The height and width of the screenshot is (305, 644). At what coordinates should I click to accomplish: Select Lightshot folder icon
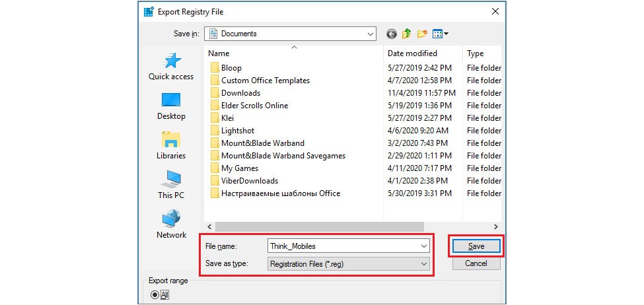tap(215, 131)
